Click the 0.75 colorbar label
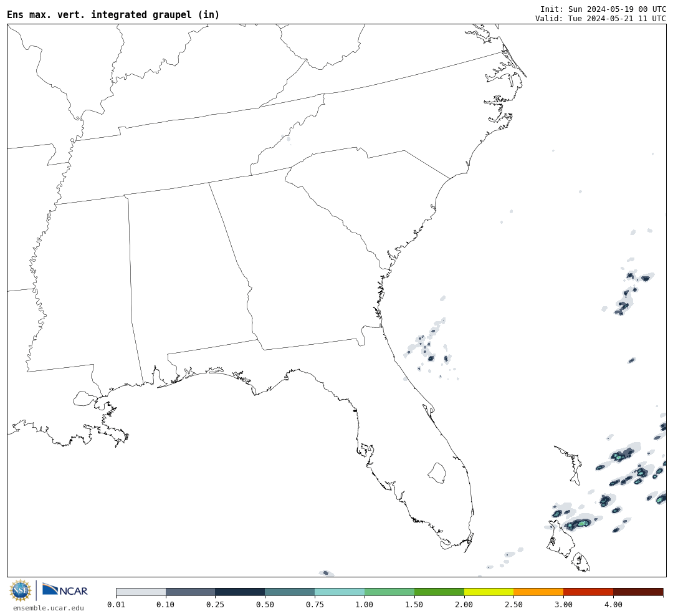The width and height of the screenshot is (673, 616). pyautogui.click(x=315, y=605)
